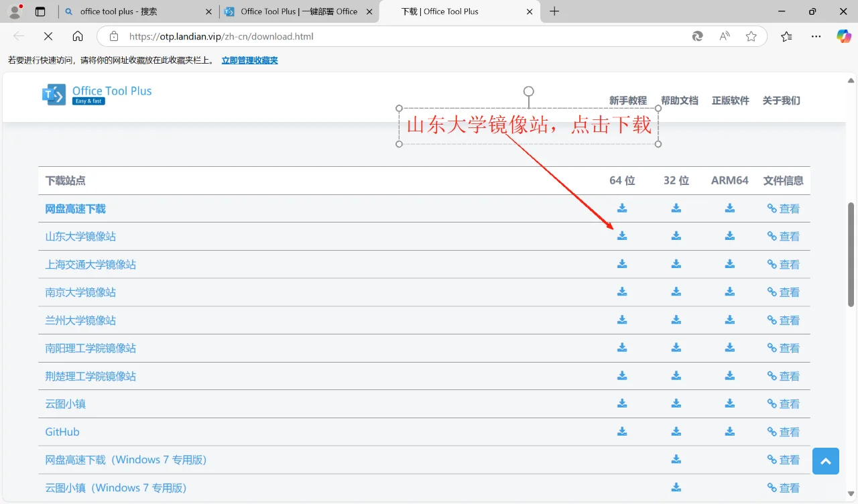The height and width of the screenshot is (504, 858).
Task: Open a new browser tab
Action: [x=554, y=11]
